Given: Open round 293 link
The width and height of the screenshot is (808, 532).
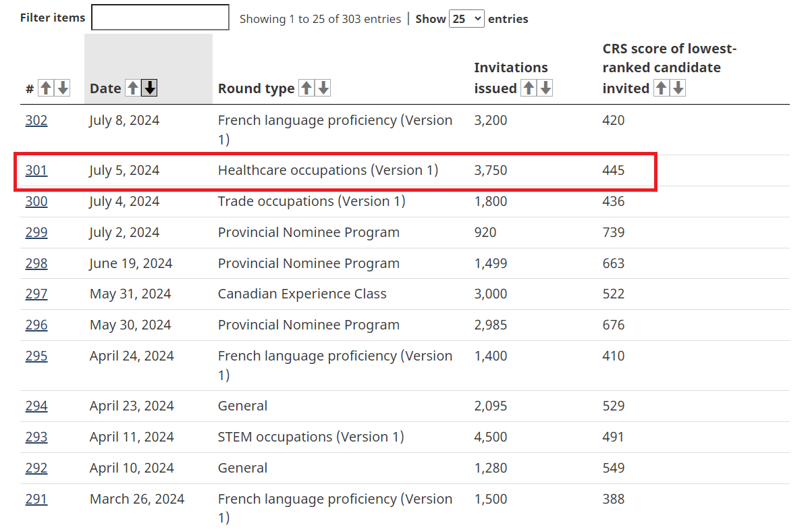Looking at the screenshot, I should tap(36, 437).
